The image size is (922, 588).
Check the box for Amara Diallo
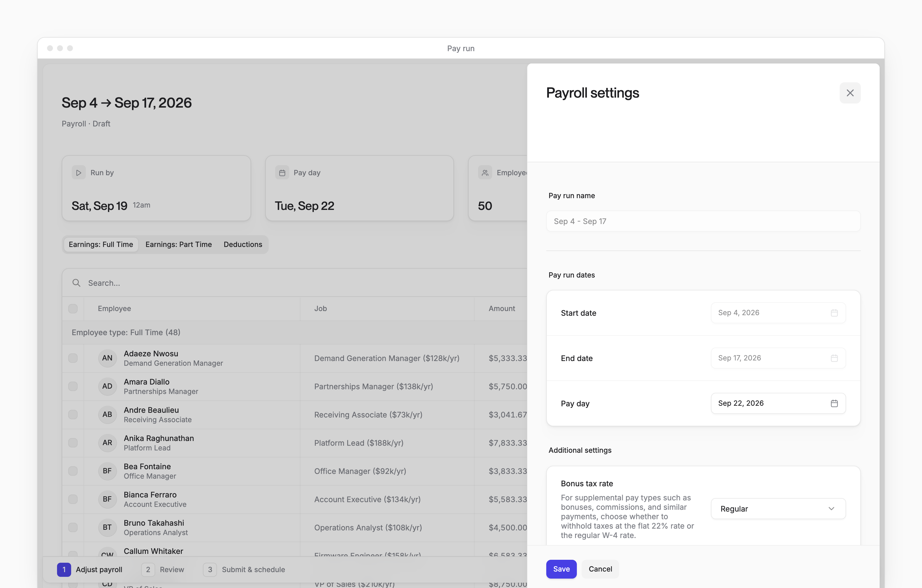[73, 386]
